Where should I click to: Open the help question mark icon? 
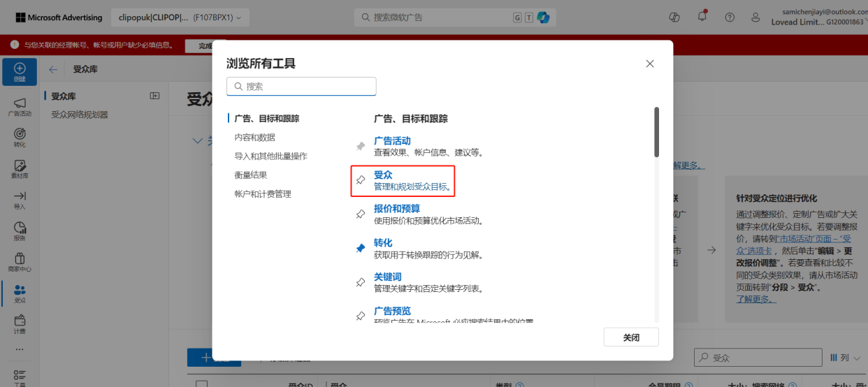[x=730, y=17]
